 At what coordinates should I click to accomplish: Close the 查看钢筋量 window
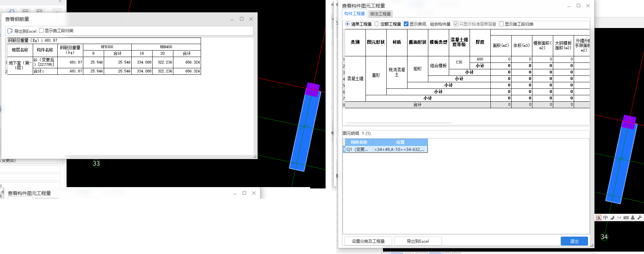(251, 19)
